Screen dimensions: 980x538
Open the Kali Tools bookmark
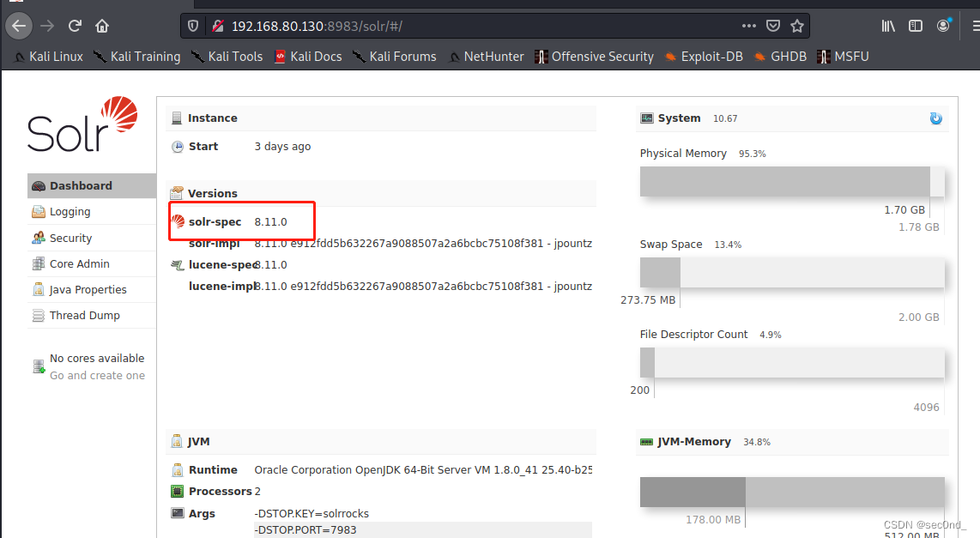click(227, 57)
